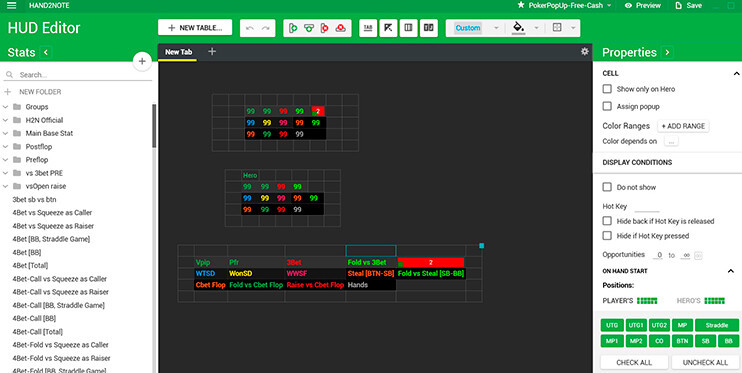
Task: Expand the vs 3bet PRE folder
Action: 5,173
